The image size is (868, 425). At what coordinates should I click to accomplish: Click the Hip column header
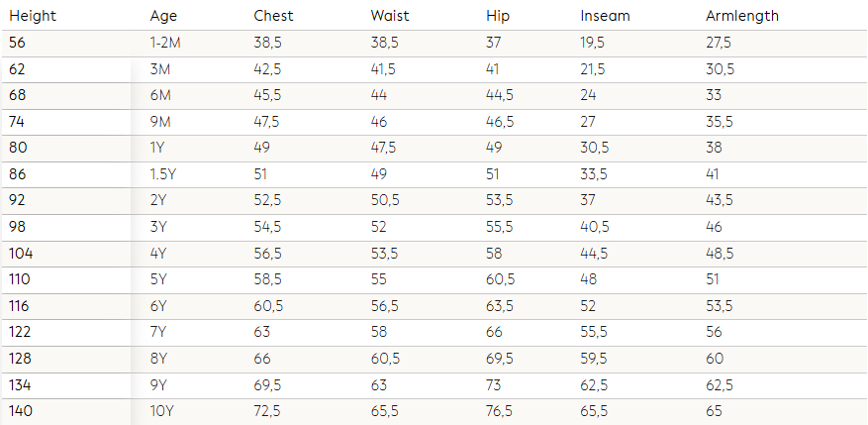(498, 16)
